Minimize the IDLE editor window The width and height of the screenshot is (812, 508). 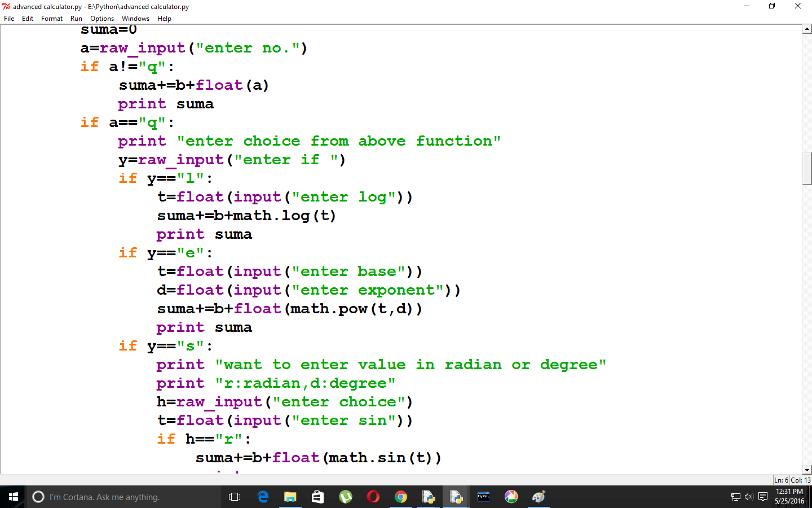pyautogui.click(x=747, y=6)
